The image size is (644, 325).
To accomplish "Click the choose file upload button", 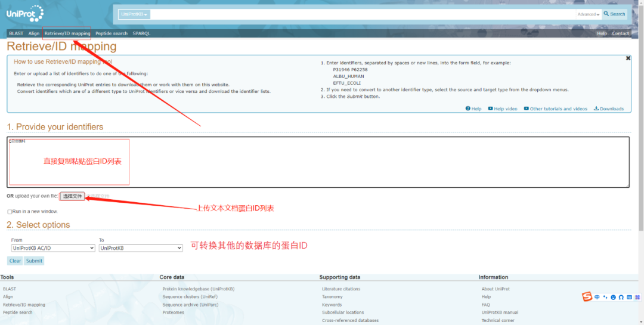I will point(73,196).
